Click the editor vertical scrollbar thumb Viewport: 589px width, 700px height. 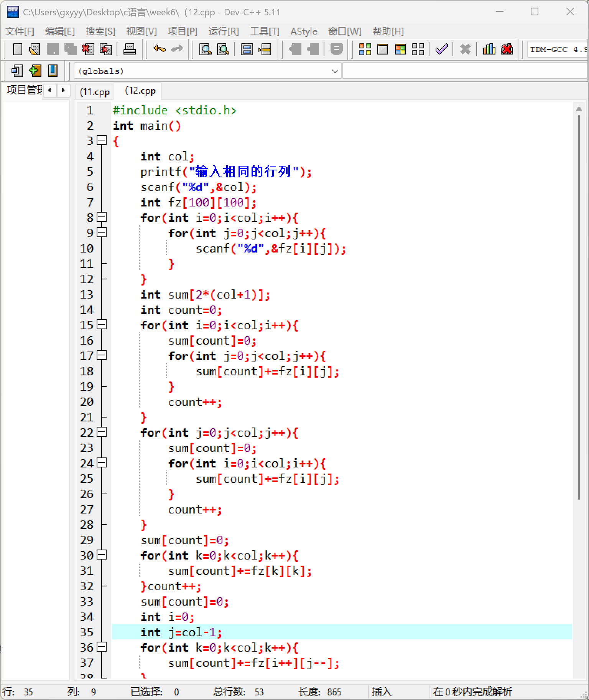[x=579, y=308]
